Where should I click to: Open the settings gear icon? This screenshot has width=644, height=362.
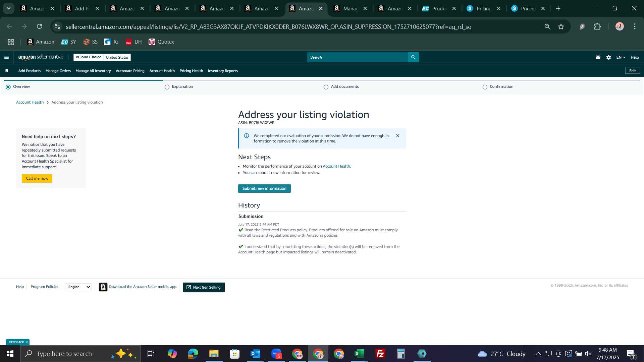(608, 57)
